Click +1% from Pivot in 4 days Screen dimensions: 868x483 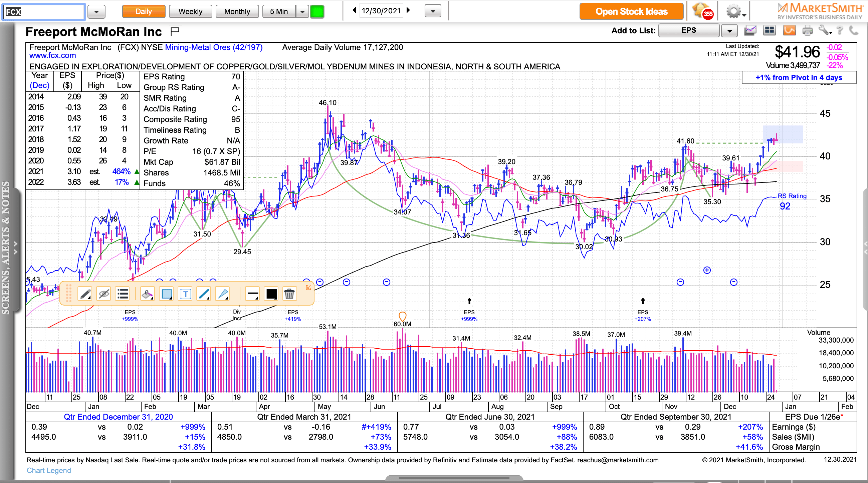pos(799,78)
